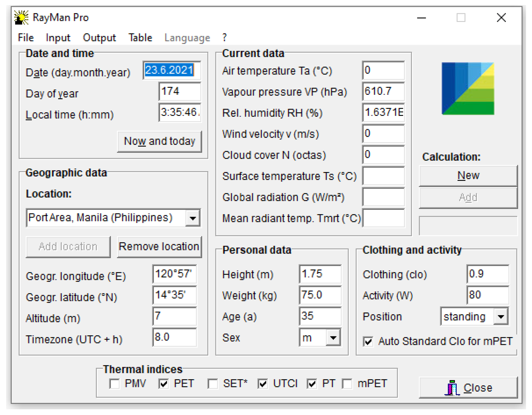Open the Output menu
This screenshot has height=415, width=532.
(x=99, y=37)
